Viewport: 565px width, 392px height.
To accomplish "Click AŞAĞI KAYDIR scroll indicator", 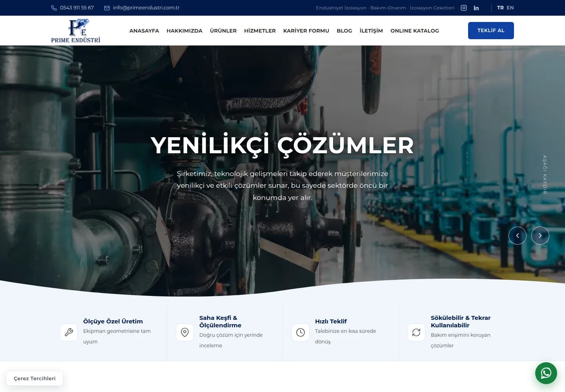I will [x=545, y=174].
